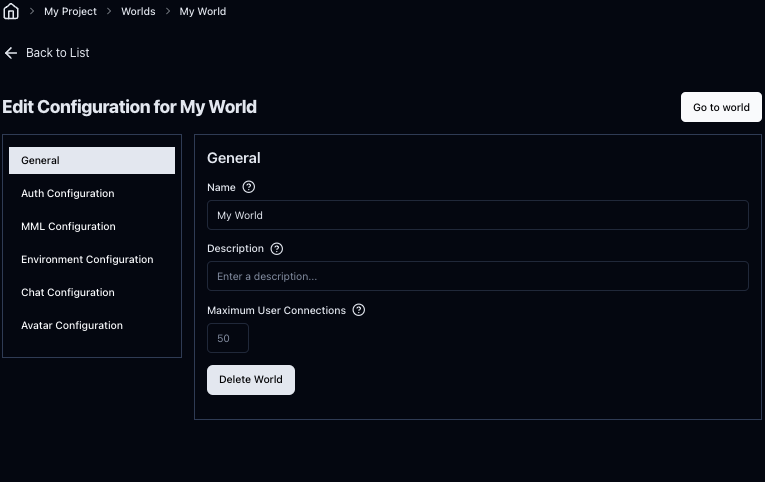765x482 pixels.
Task: Open Environment Configuration section
Action: click(87, 260)
